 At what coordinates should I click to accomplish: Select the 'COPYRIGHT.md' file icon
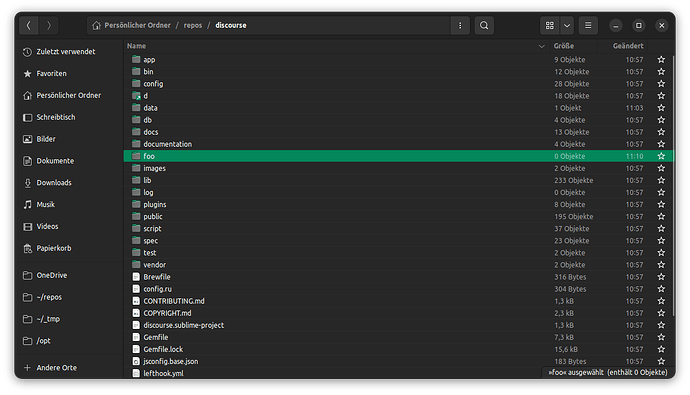(136, 313)
